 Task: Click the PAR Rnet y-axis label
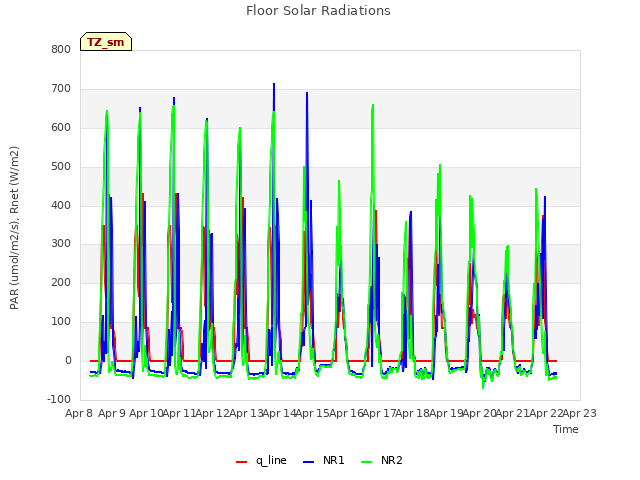(14, 228)
